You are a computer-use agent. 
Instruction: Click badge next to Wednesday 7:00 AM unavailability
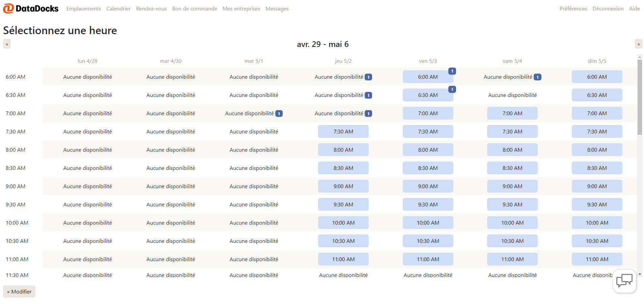click(279, 113)
